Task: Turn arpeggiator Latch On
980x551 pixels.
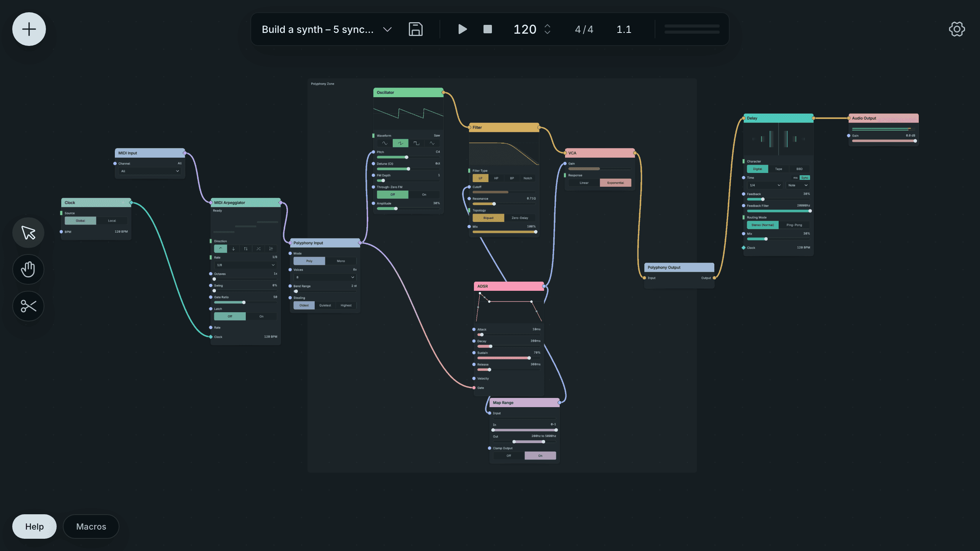Action: (261, 316)
